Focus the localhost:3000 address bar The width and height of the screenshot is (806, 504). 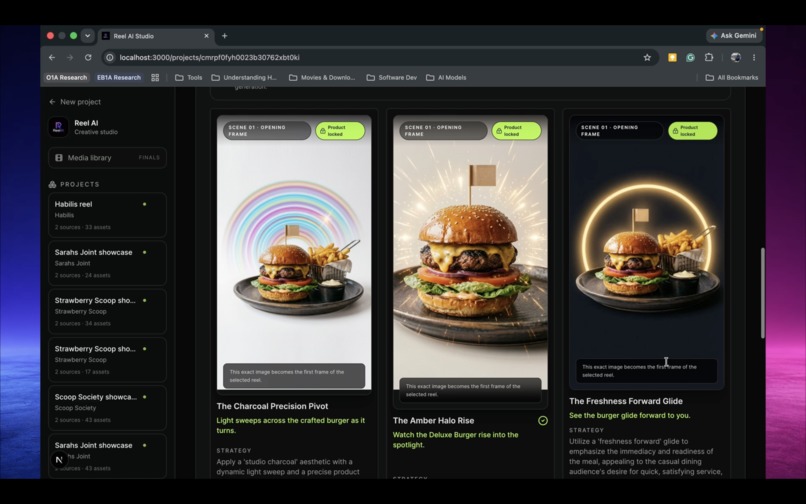pyautogui.click(x=378, y=58)
